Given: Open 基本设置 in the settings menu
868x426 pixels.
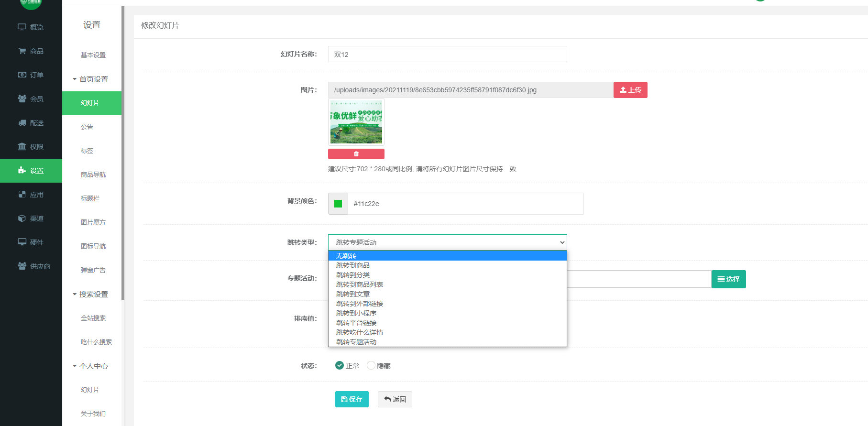Looking at the screenshot, I should click(x=93, y=55).
